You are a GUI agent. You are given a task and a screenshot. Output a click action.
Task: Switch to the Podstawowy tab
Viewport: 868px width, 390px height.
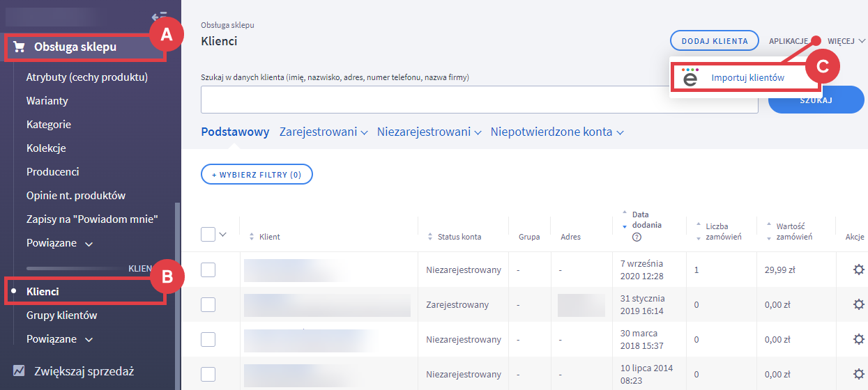click(x=235, y=132)
